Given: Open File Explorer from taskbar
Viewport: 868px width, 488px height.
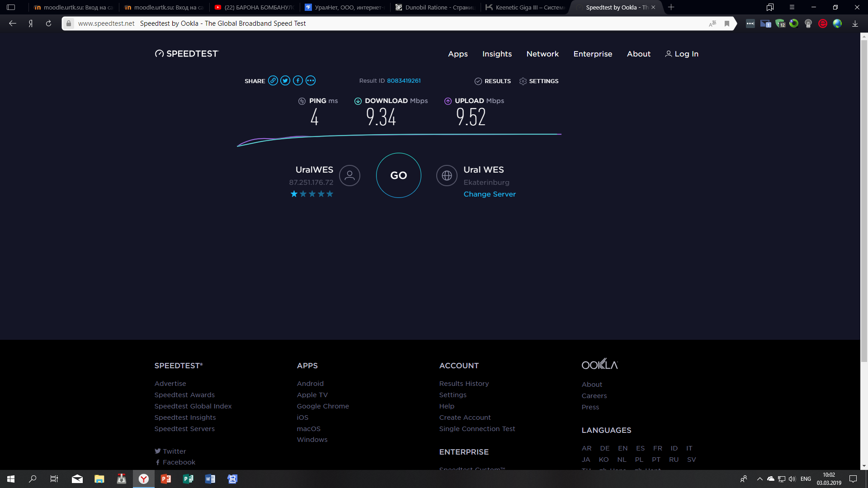Looking at the screenshot, I should [x=99, y=479].
